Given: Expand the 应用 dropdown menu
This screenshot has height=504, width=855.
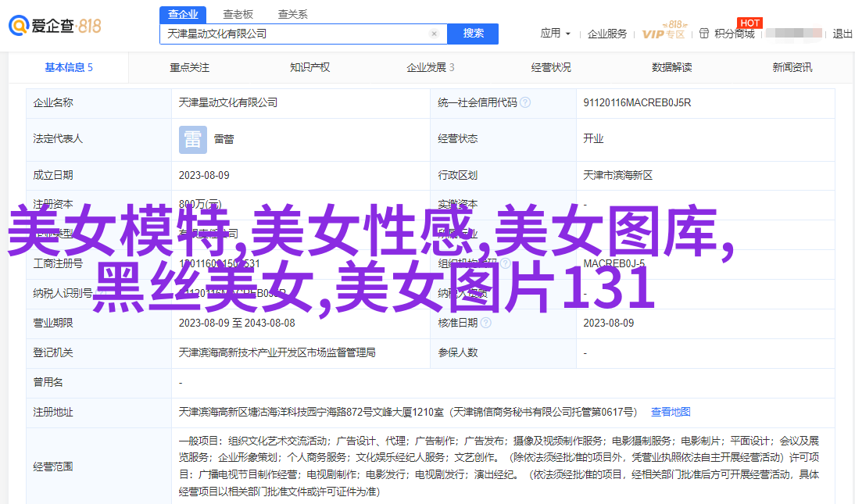Looking at the screenshot, I should (555, 34).
